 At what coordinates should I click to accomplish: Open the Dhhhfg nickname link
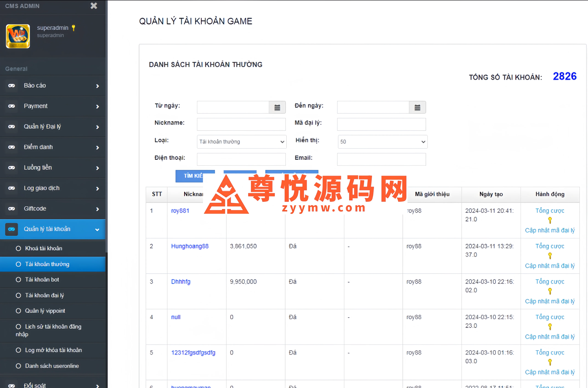pyautogui.click(x=181, y=282)
